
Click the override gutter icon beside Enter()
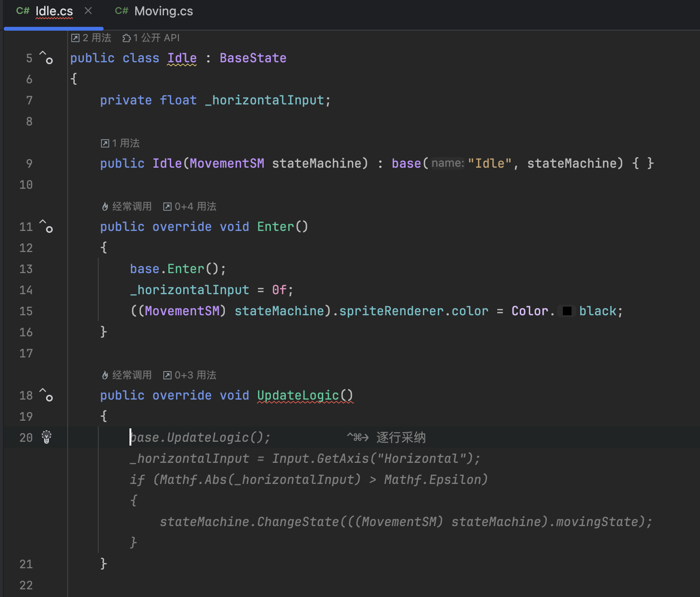coord(46,226)
